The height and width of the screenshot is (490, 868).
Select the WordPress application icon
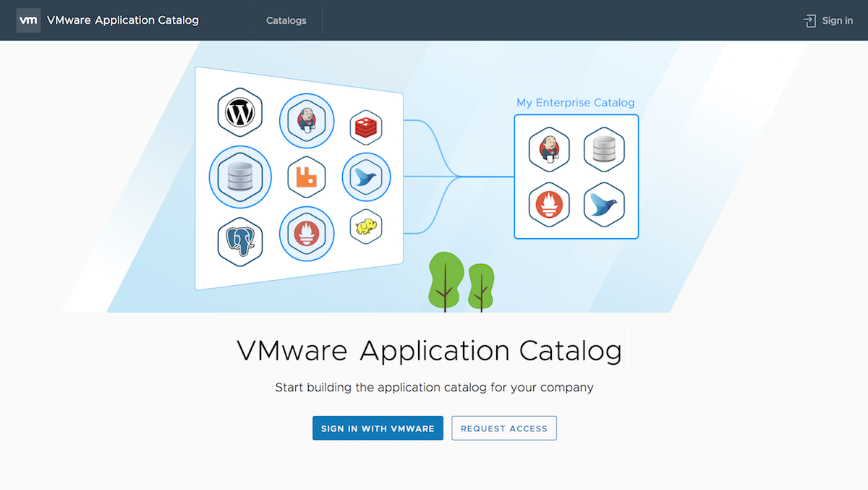(239, 113)
